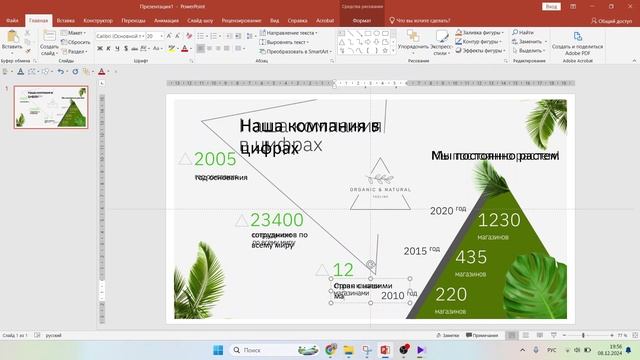640x360 pixels.
Task: Open Примечания comments button
Action: pos(482,335)
